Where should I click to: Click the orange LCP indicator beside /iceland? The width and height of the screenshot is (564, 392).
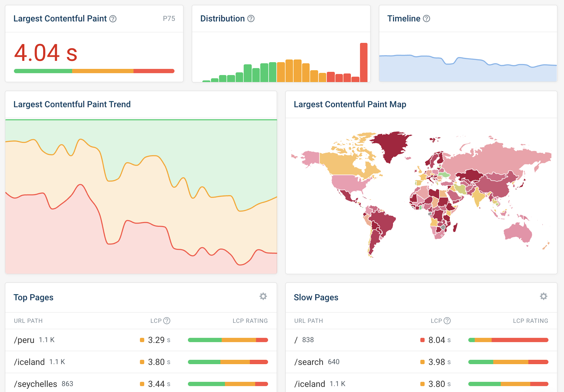(x=142, y=362)
